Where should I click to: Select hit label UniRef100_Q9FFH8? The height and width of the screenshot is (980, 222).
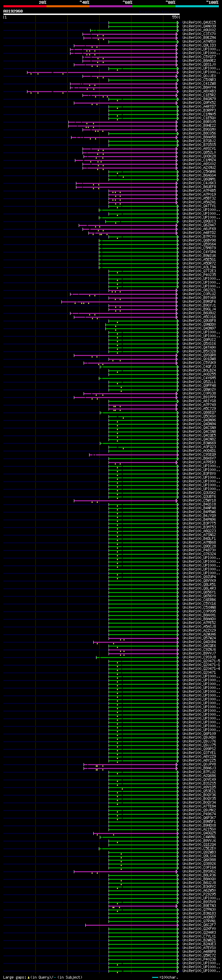(199, 386)
